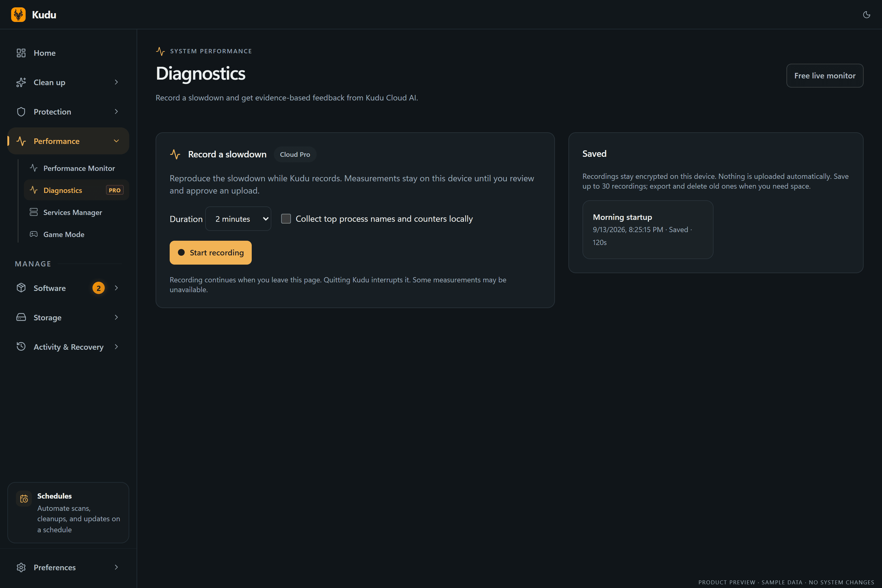Viewport: 882px width, 588px height.
Task: Click the Kudu brand name
Action: [44, 15]
